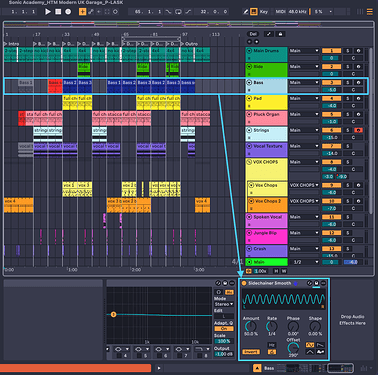Select the random waveform icon
The image size is (378, 375).
click(320, 352)
